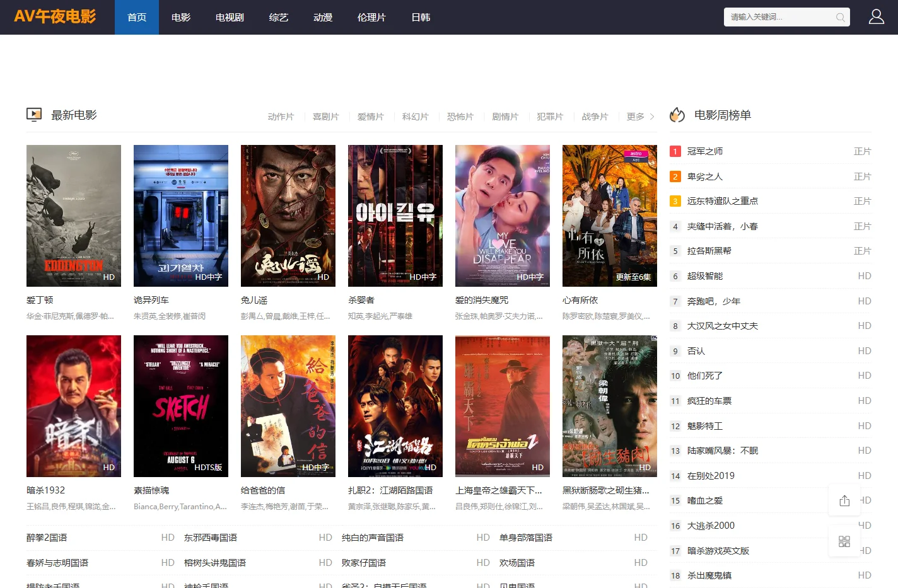Viewport: 898px width, 588px height.
Task: Click the AV午夜电影 site logo
Action: click(55, 17)
